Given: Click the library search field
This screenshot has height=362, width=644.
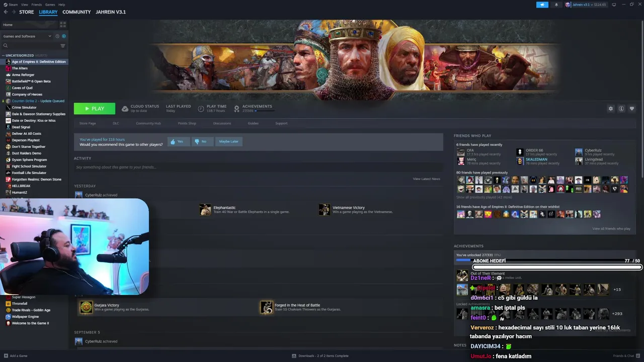Looking at the screenshot, I should tap(31, 46).
